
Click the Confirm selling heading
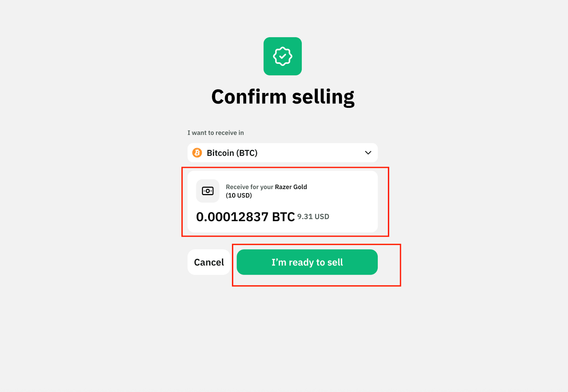[x=283, y=96]
